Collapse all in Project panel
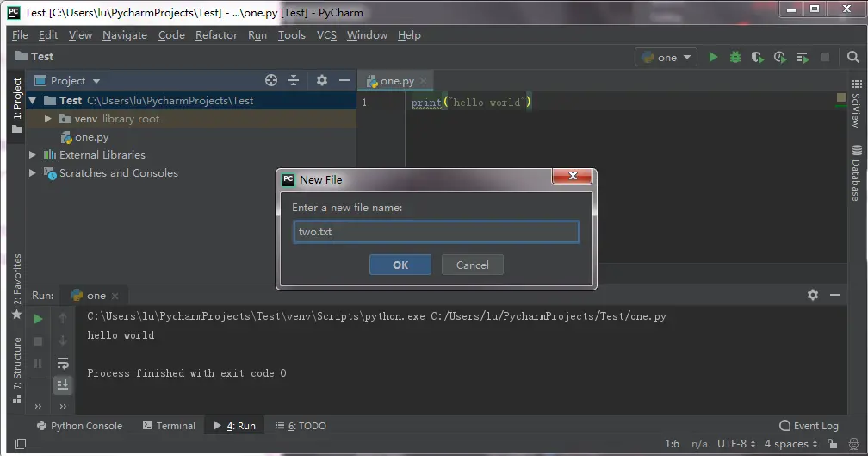The width and height of the screenshot is (868, 456). coord(294,80)
